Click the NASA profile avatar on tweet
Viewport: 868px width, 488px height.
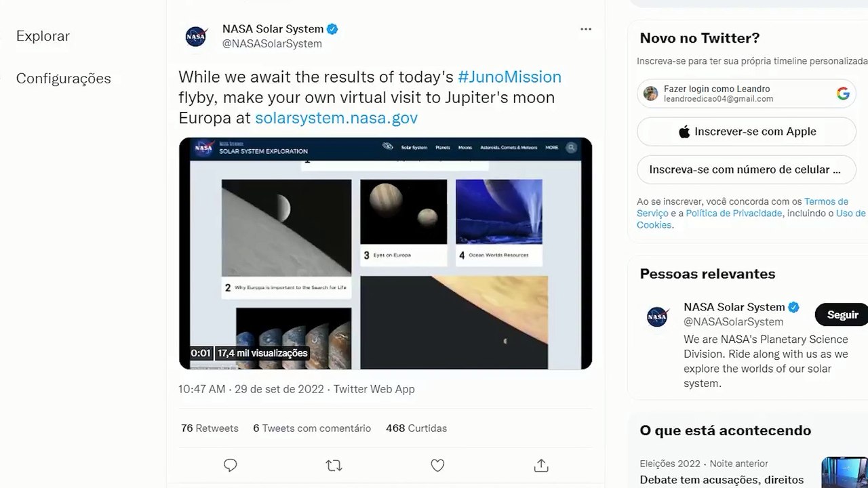coord(196,37)
